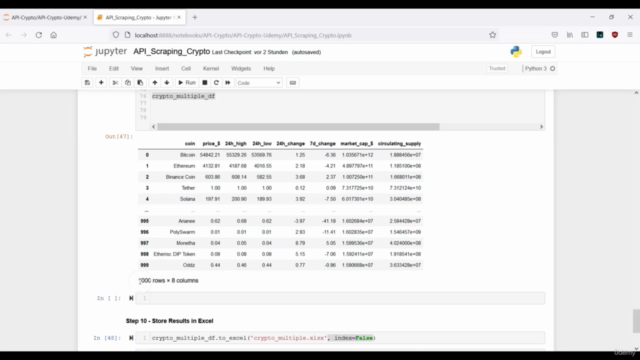640x360 pixels.
Task: Open the Pocket save icon
Action: pos(555,35)
